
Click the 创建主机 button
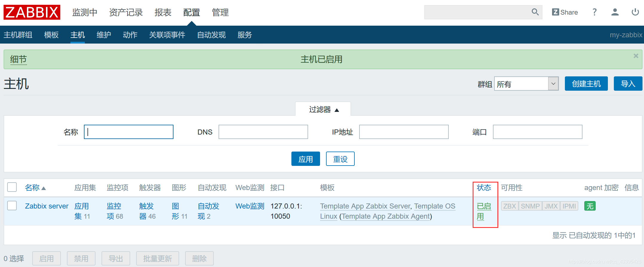coord(586,84)
